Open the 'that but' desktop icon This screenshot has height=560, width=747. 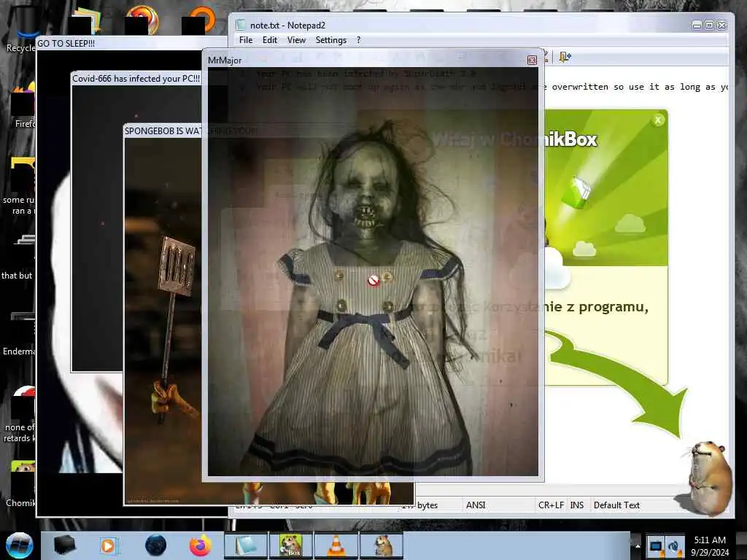click(18, 257)
